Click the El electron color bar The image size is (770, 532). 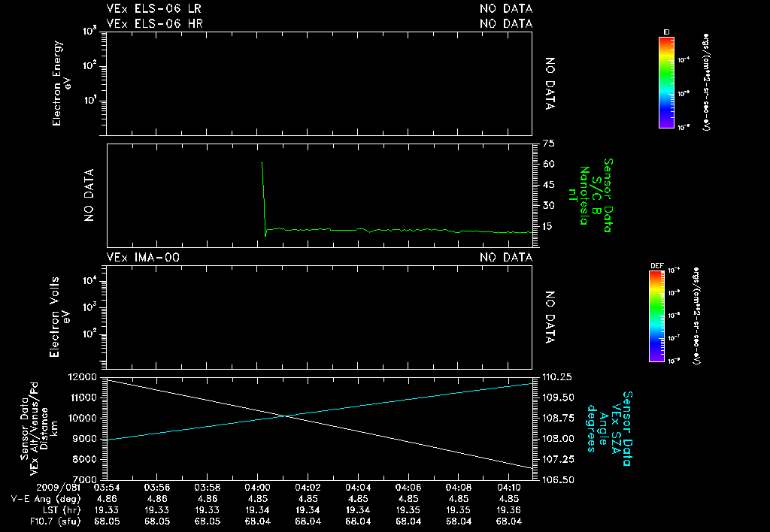pyautogui.click(x=666, y=83)
